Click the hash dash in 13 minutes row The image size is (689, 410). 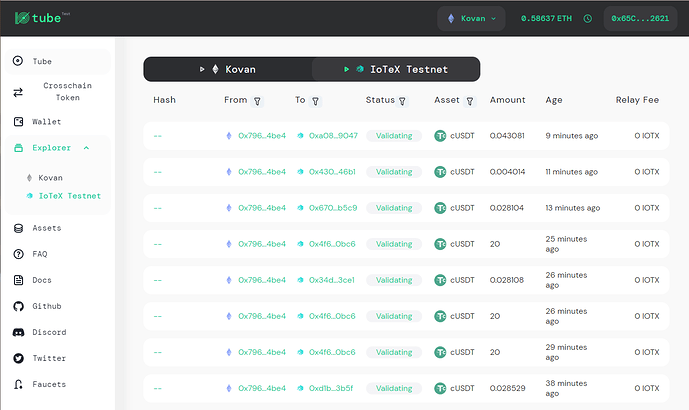(158, 208)
